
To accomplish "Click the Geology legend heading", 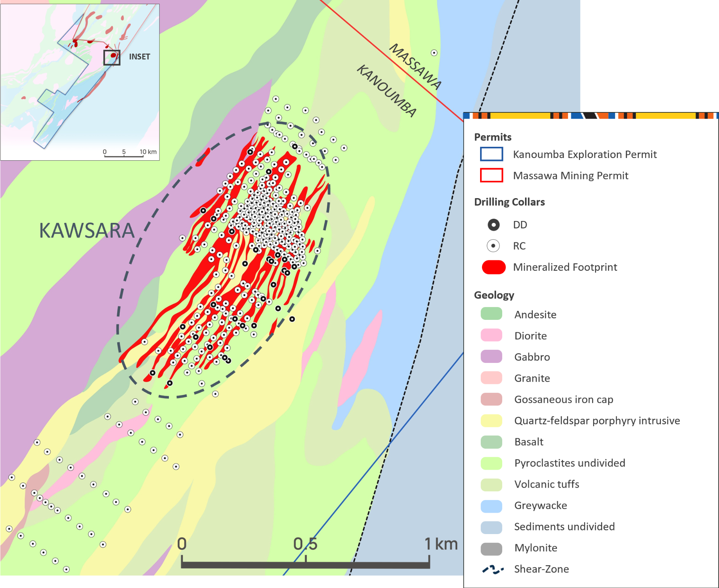I will (x=494, y=295).
